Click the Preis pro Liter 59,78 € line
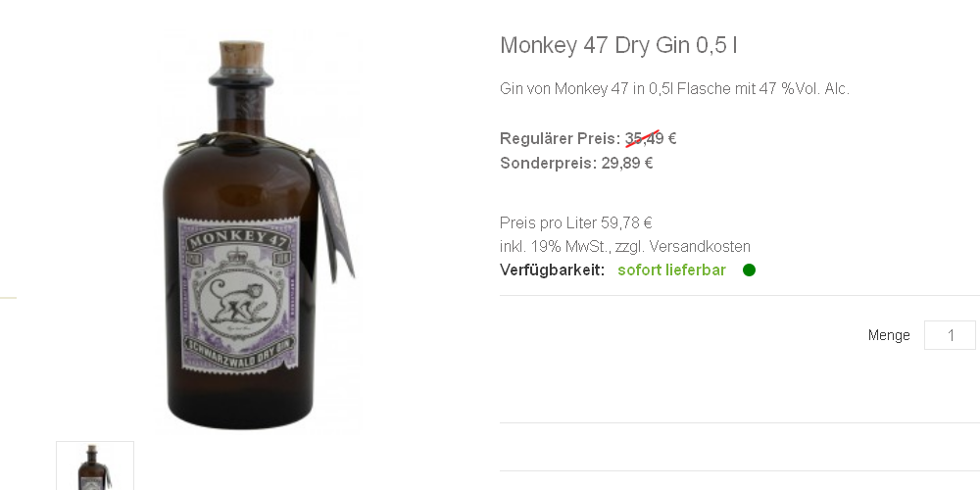 [575, 222]
